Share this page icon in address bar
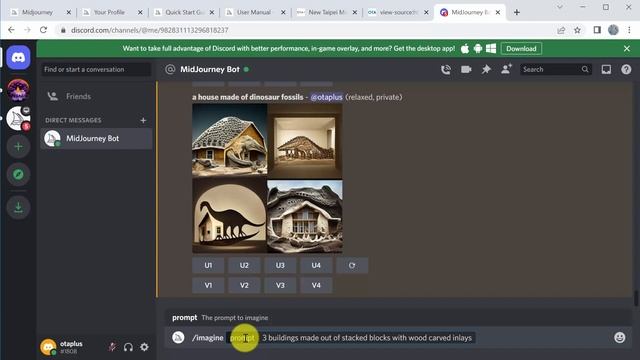640x360 pixels. (561, 30)
